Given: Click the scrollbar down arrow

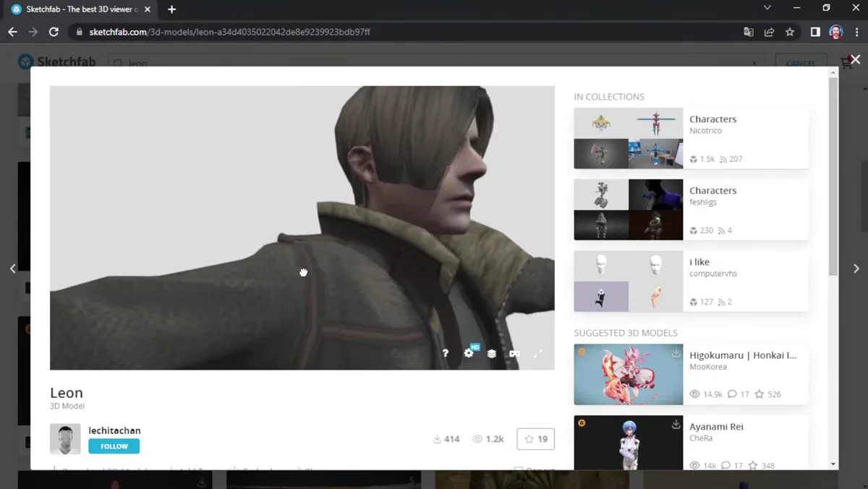Looking at the screenshot, I should click(x=833, y=464).
